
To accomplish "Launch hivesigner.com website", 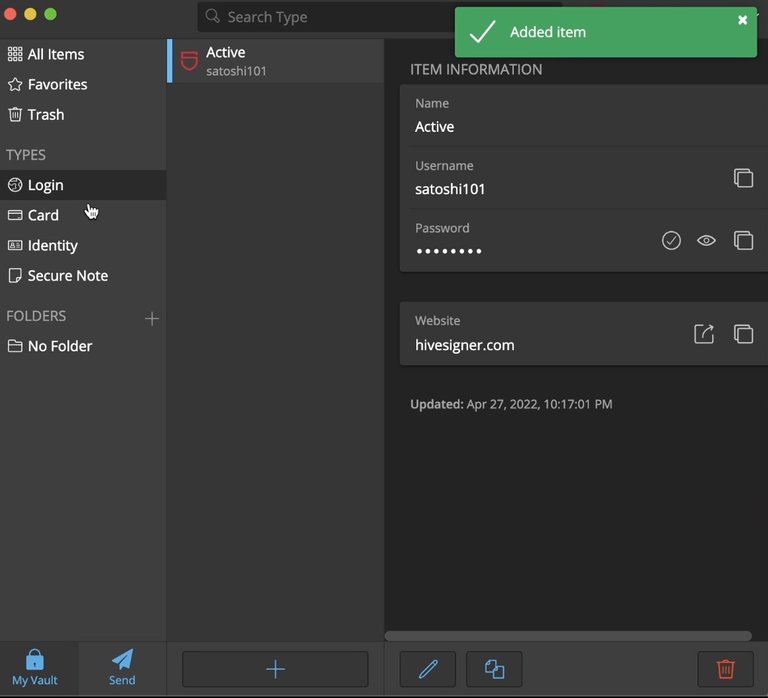I will coord(704,334).
